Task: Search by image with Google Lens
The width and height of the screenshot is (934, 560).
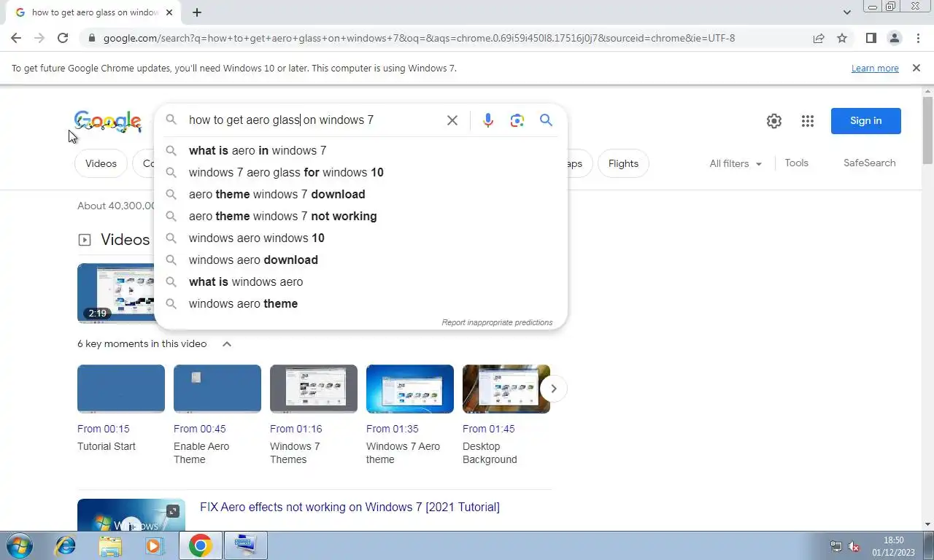Action: click(517, 120)
